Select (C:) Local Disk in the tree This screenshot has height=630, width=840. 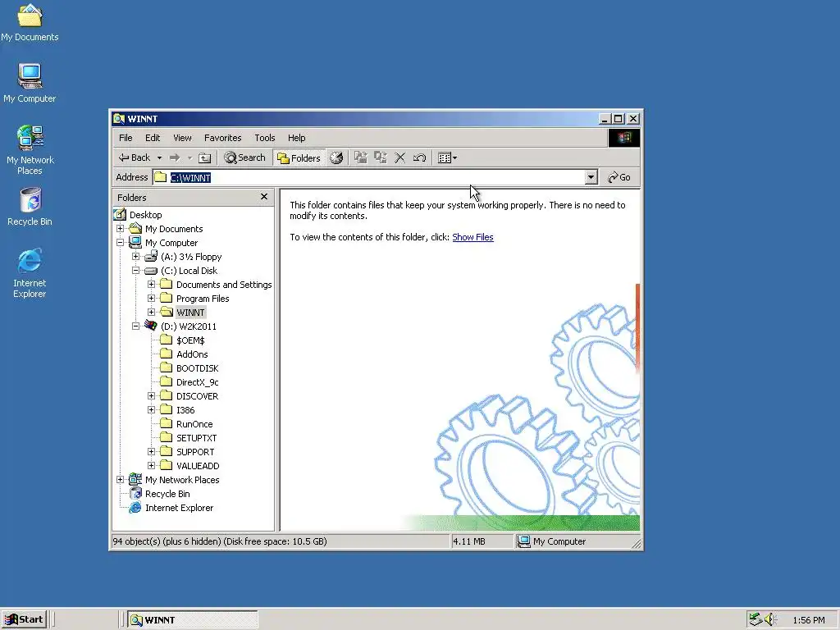click(189, 271)
